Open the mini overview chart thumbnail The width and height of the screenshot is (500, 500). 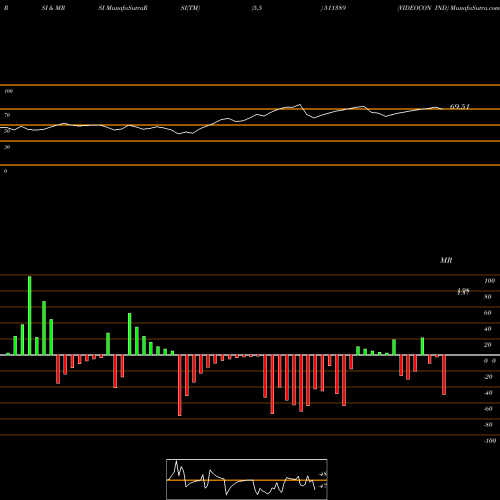pyautogui.click(x=247, y=479)
